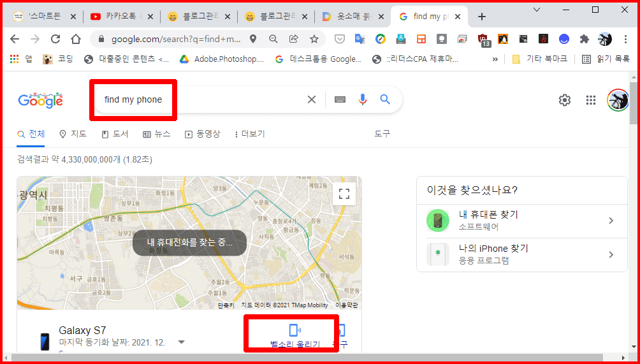Screen dimensions: 640x364
Task: Open the Adobe.Photoshop bookmark
Action: (x=223, y=59)
